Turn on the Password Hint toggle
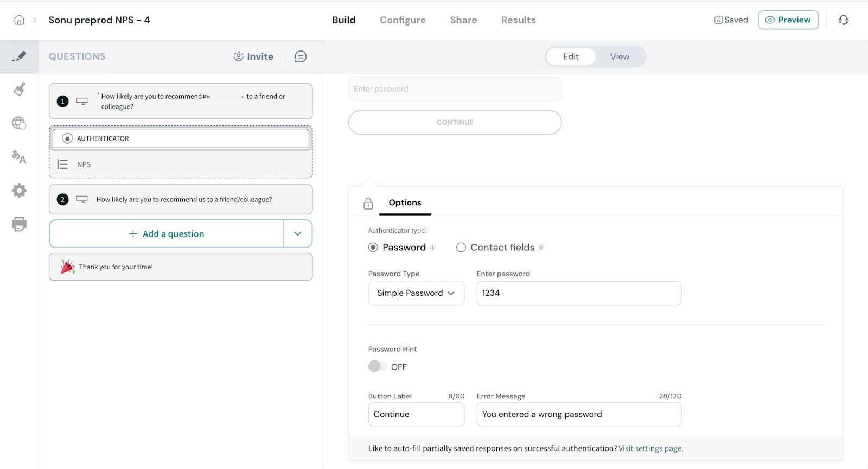The width and height of the screenshot is (868, 469). [x=378, y=366]
